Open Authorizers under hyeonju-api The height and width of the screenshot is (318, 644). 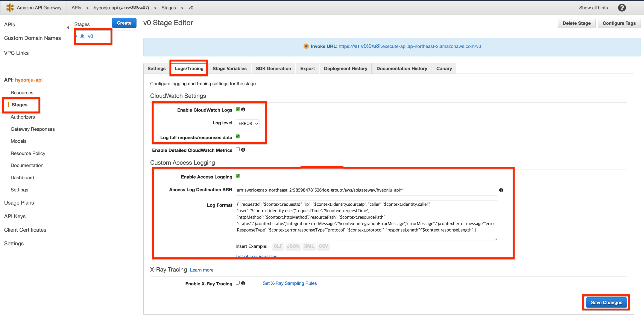coord(23,117)
